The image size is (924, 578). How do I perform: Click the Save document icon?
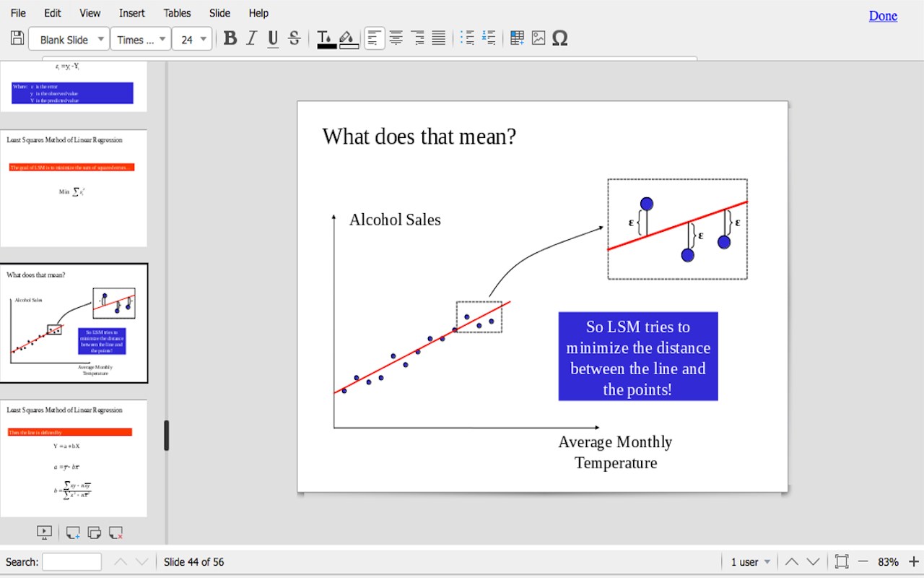(x=17, y=38)
